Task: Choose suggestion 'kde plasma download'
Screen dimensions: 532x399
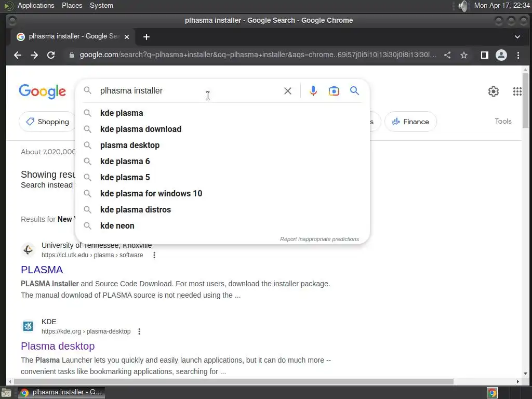Action: 222,129
